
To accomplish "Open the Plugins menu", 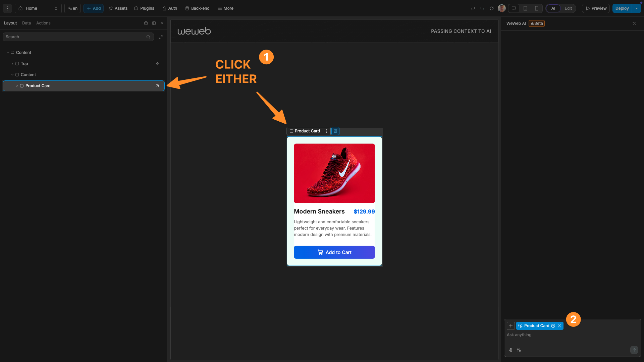I will (x=144, y=8).
